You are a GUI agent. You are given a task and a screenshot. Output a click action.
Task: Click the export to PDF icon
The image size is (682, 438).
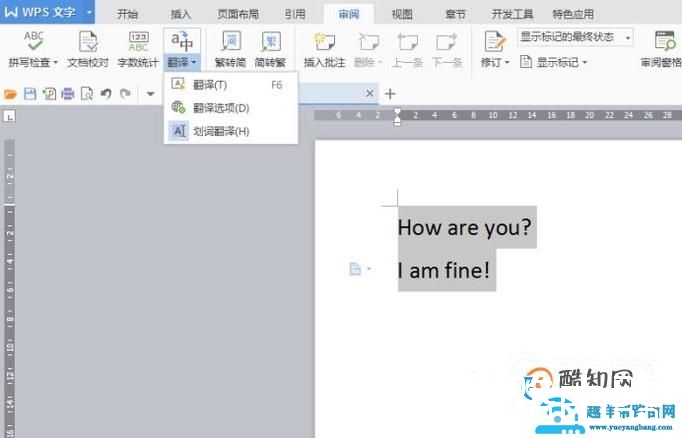(49, 94)
